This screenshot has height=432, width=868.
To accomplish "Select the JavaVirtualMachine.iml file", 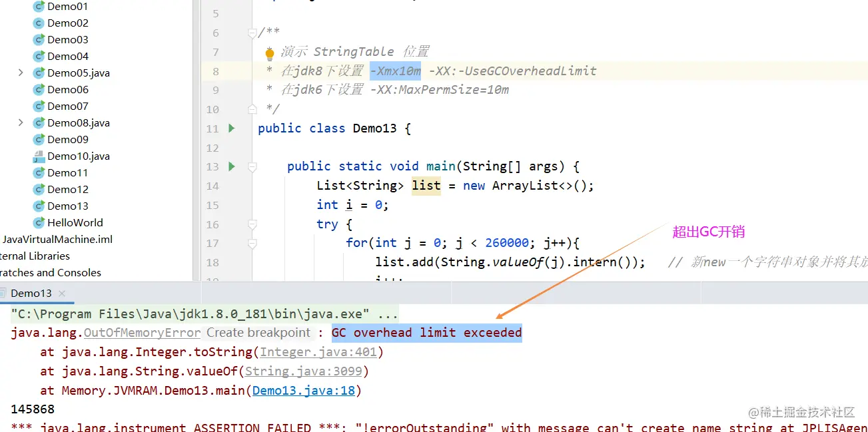I will coord(57,240).
